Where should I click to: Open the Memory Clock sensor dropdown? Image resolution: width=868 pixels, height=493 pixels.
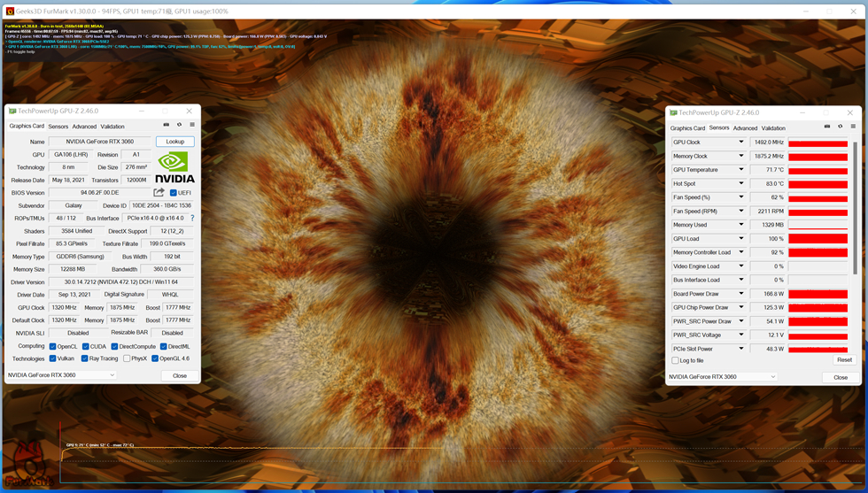tap(740, 156)
